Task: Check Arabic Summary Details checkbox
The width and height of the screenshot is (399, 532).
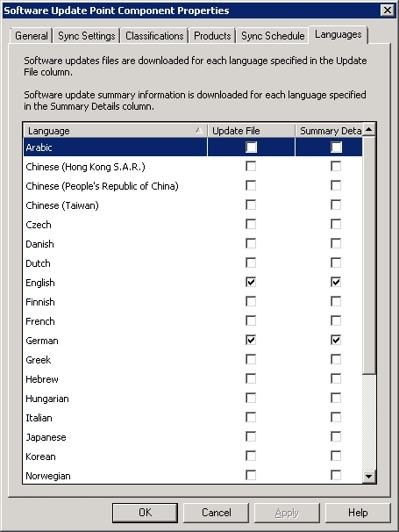Action: pos(336,147)
